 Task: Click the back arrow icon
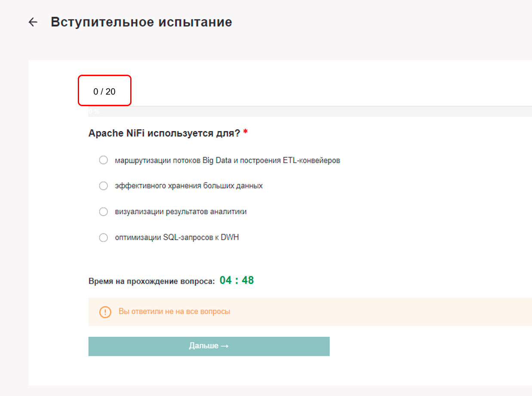[33, 22]
